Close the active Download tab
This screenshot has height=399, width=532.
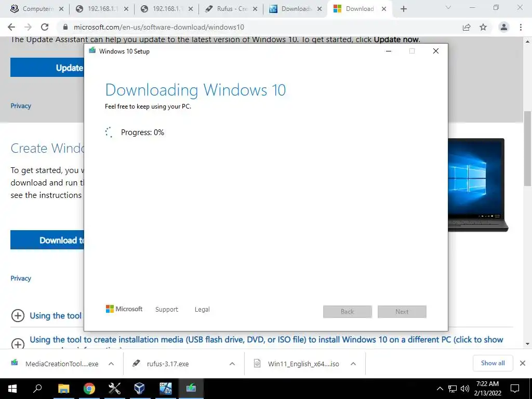point(384,9)
